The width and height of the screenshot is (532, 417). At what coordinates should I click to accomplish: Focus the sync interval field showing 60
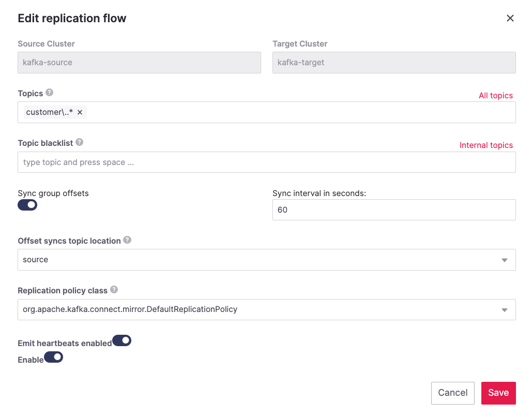[x=394, y=210]
